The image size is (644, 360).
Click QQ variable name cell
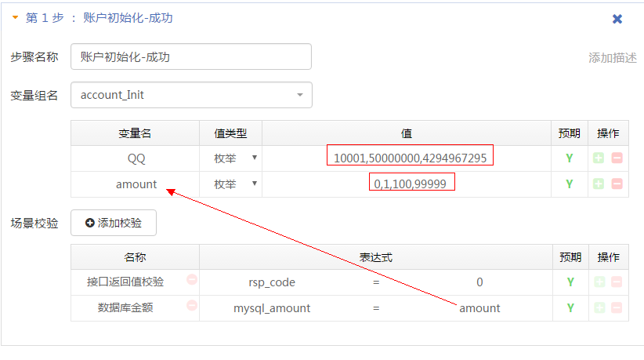coord(136,158)
